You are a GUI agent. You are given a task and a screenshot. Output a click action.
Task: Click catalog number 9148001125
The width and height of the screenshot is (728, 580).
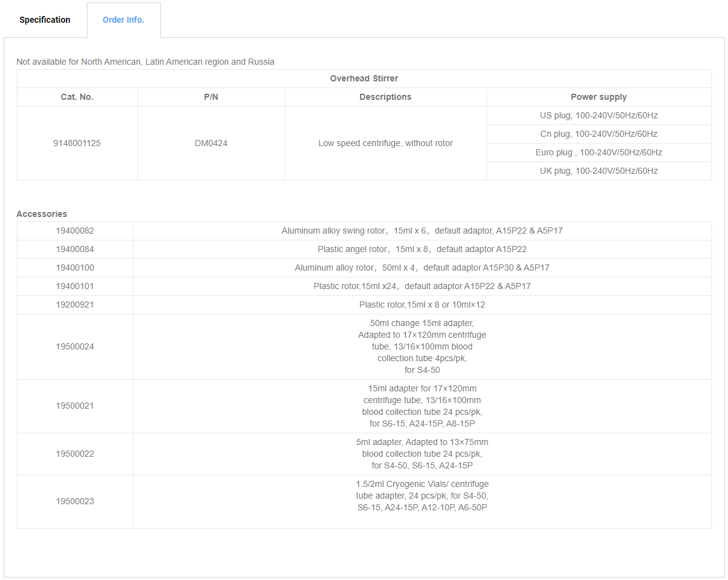[77, 143]
